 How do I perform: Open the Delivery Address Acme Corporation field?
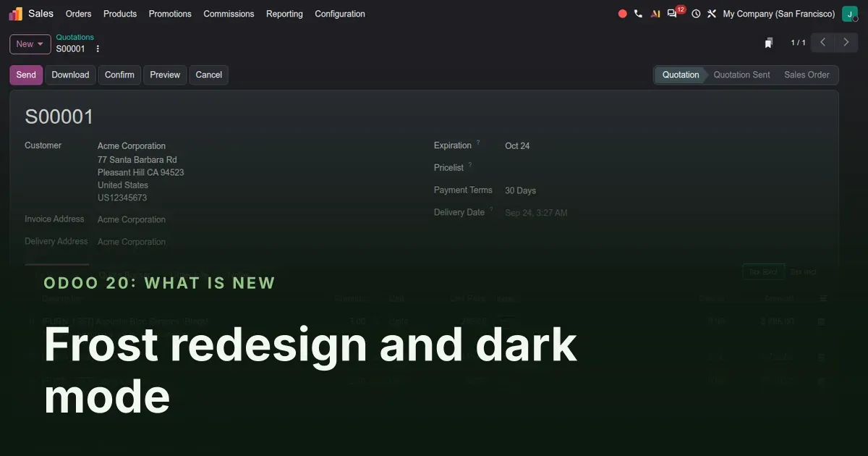point(132,242)
